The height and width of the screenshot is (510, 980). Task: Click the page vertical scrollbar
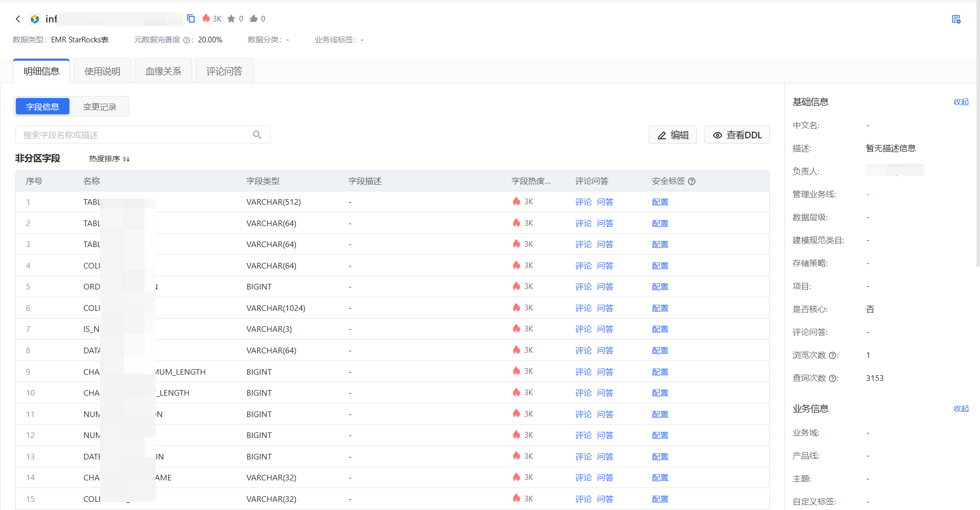coord(977,134)
